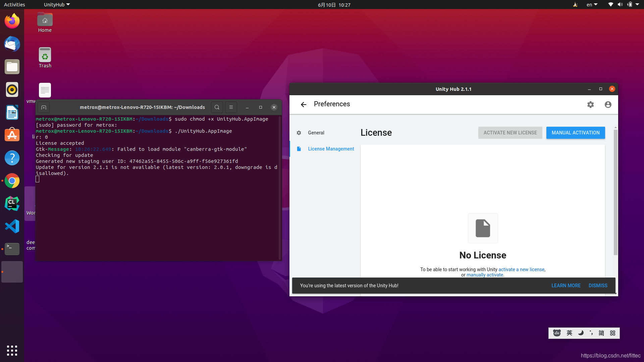Go back using the Preferences back arrow

[304, 105]
